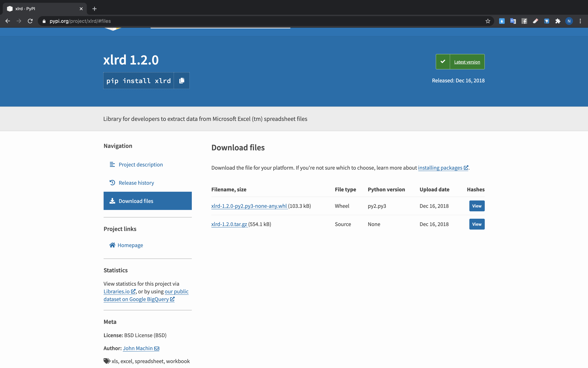
Task: Open the blue thumbs-down extension icon
Action: point(547,21)
